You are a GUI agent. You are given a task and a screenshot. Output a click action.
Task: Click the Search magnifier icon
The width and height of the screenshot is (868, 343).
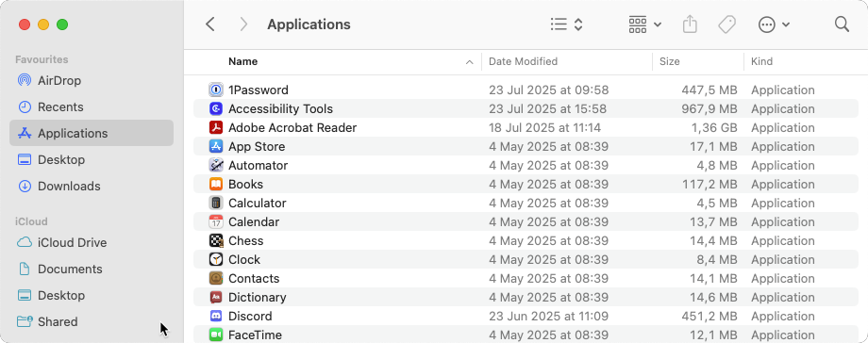click(842, 24)
